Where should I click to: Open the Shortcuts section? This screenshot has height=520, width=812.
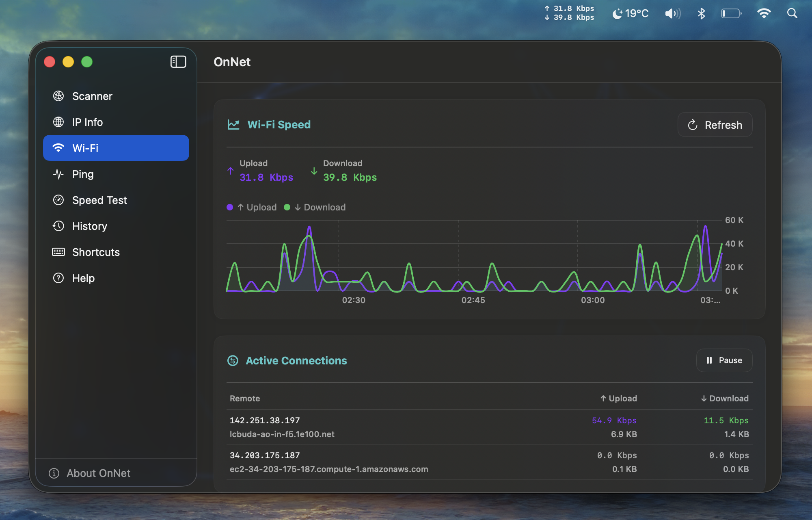point(116,252)
